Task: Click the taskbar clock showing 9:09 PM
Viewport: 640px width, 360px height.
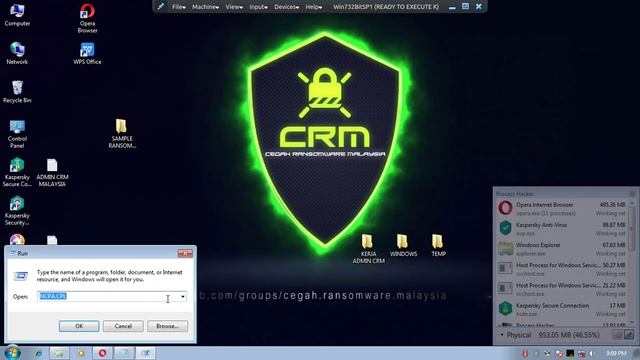Action: [616, 353]
